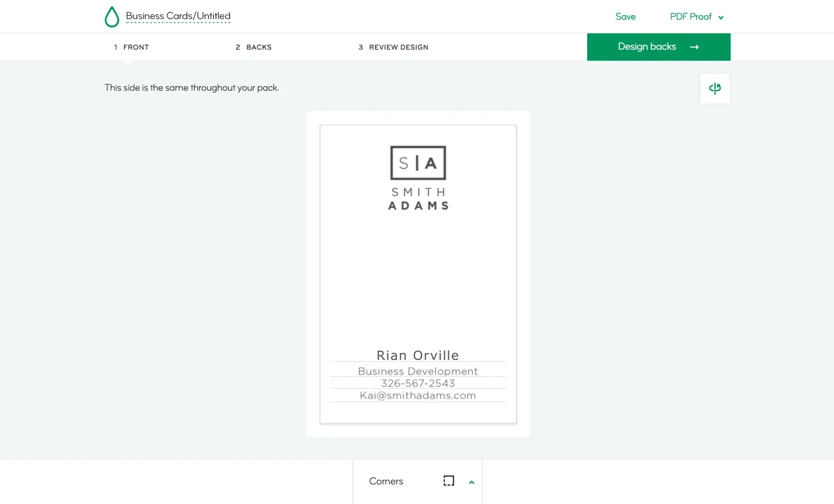Go to the Backs step tab

tap(254, 47)
